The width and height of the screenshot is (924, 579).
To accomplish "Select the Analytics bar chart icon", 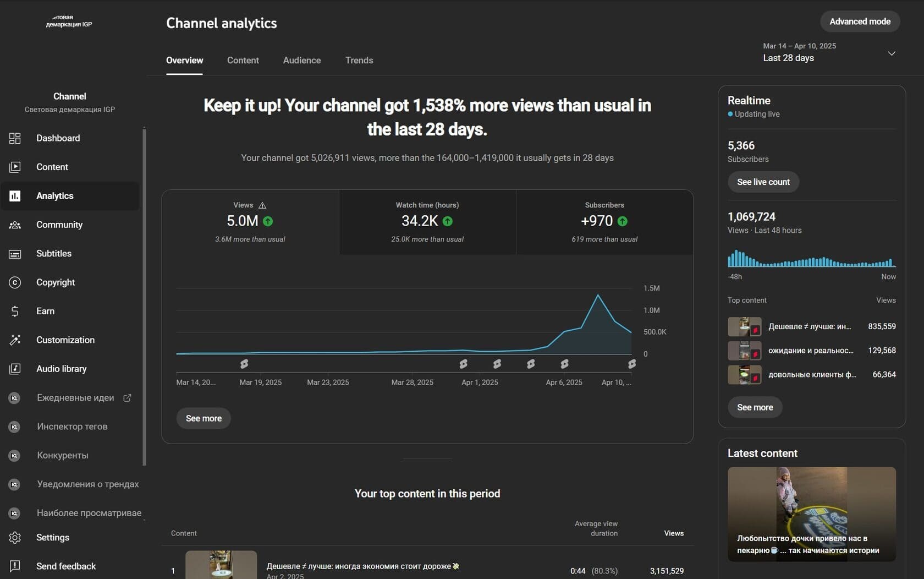I will click(15, 196).
